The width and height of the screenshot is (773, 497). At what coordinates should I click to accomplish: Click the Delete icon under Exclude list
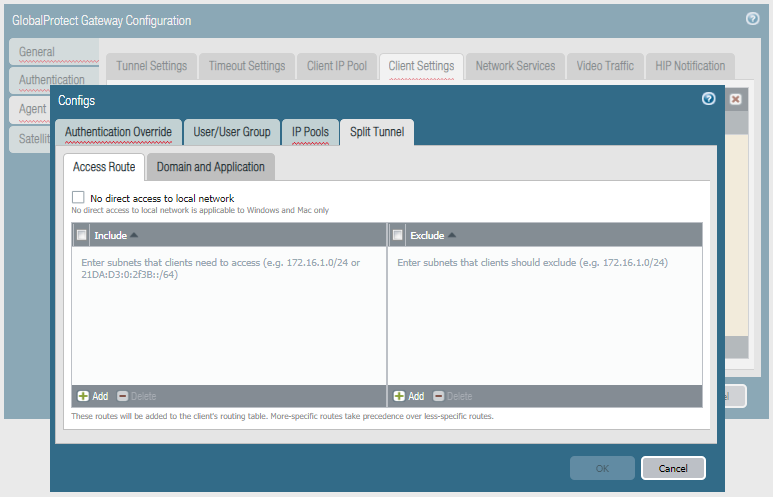pos(438,396)
